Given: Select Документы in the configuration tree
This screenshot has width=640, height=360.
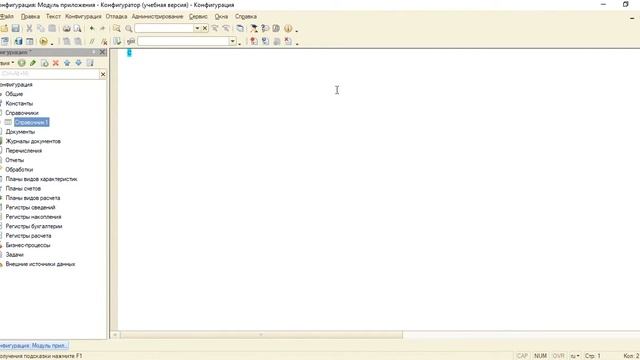Looking at the screenshot, I should coord(20,131).
